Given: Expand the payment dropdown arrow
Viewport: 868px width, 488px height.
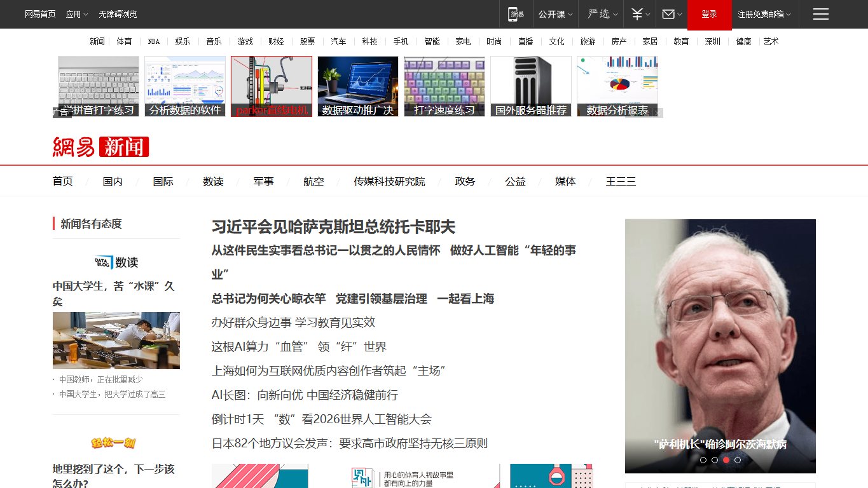Looking at the screenshot, I should [647, 14].
